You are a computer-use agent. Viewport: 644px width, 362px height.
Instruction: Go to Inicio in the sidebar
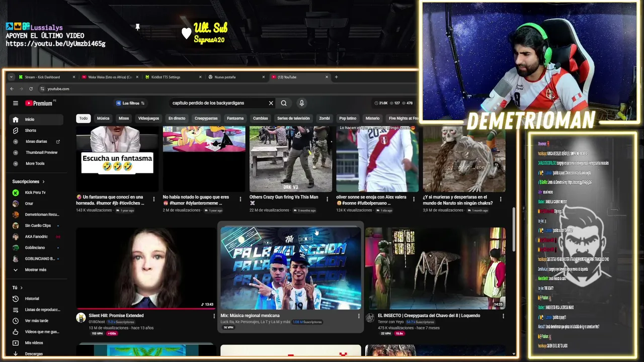pyautogui.click(x=35, y=119)
